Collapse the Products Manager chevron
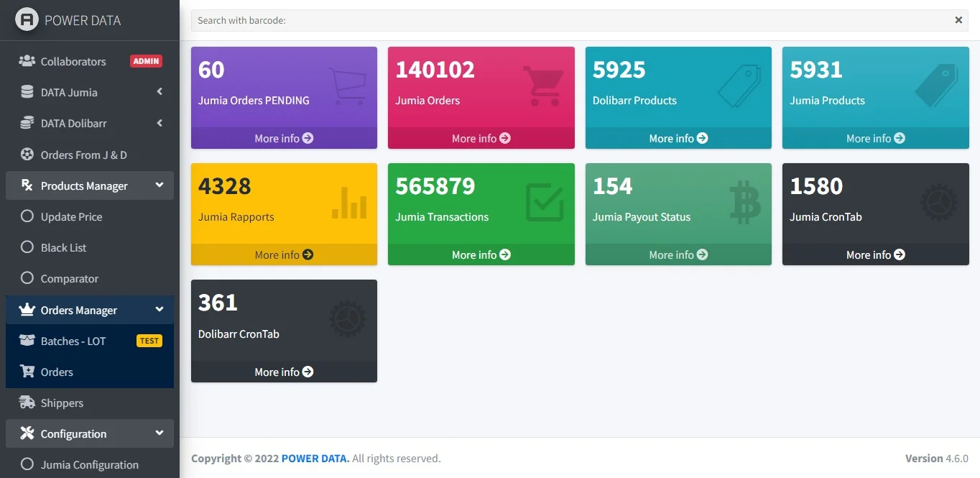The width and height of the screenshot is (980, 478). pyautogui.click(x=160, y=185)
